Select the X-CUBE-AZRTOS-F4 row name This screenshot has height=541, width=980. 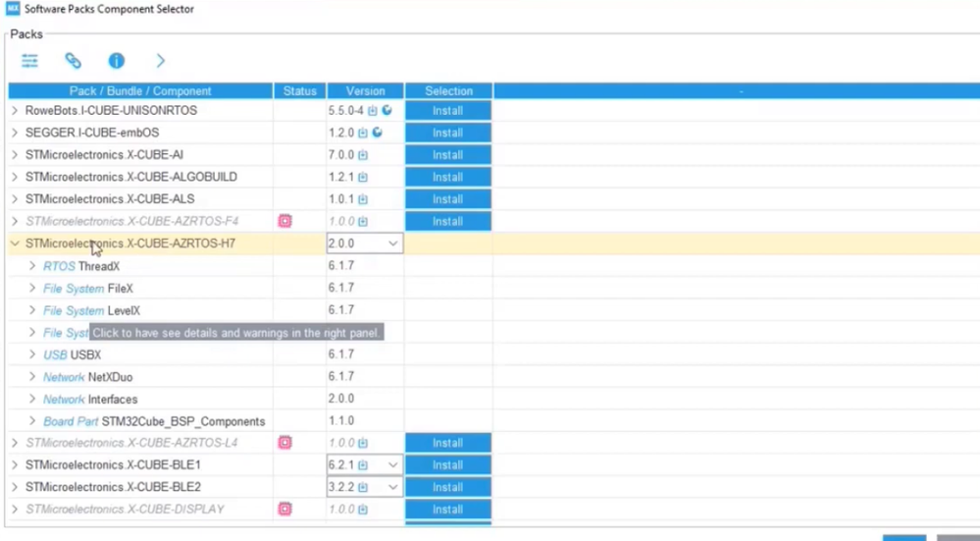(x=131, y=221)
